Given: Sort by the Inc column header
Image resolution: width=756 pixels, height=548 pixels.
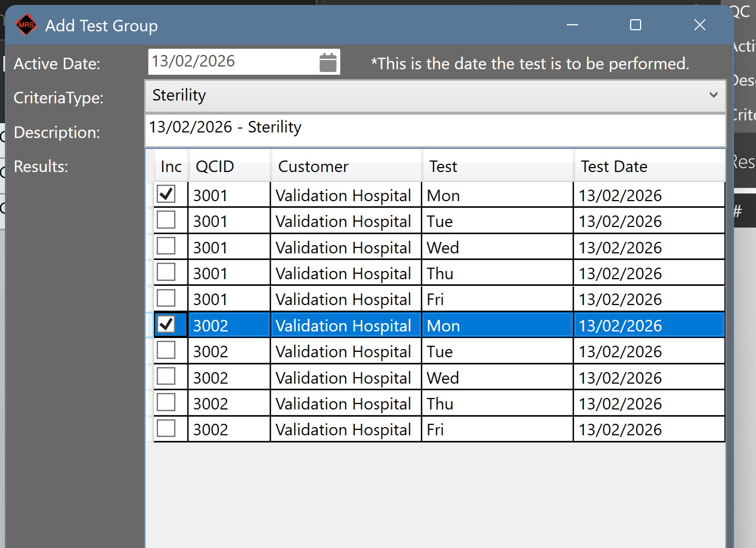Looking at the screenshot, I should tap(171, 166).
